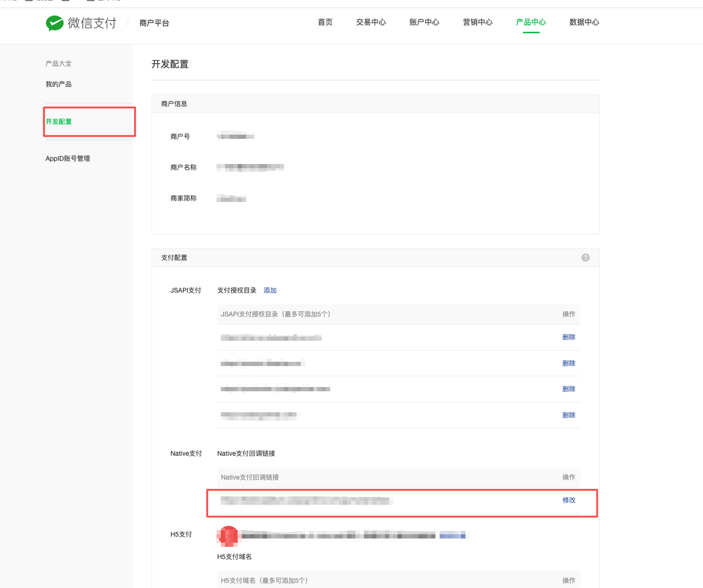This screenshot has height=588, width=703.
Task: Switch to the 产品中心 tab
Action: pyautogui.click(x=530, y=23)
